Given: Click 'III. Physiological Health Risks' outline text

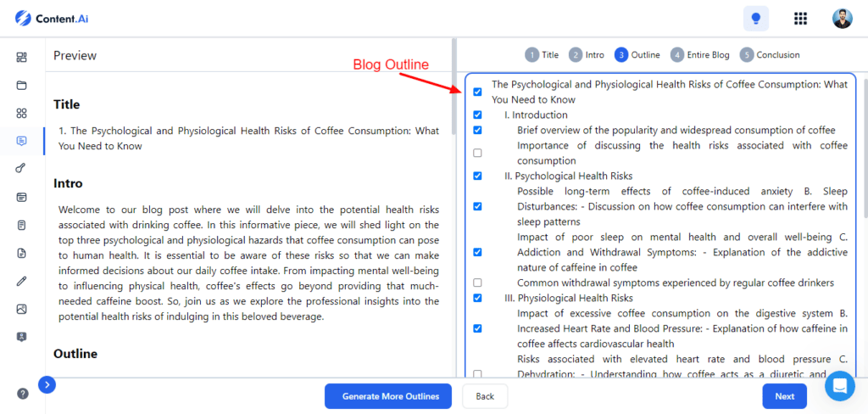Looking at the screenshot, I should pyautogui.click(x=569, y=298).
